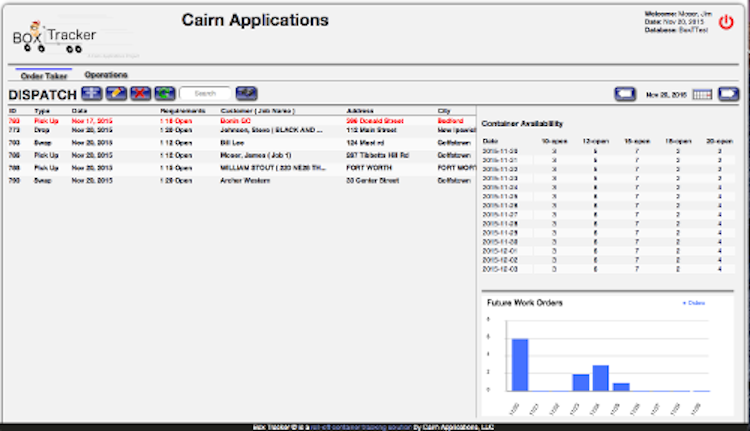
Task: Open the roll-off container tracking solution link
Action: click(361, 427)
